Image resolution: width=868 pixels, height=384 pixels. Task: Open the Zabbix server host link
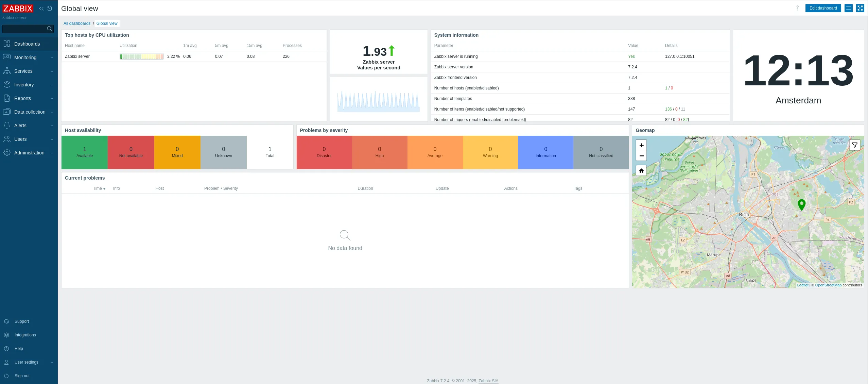point(77,56)
